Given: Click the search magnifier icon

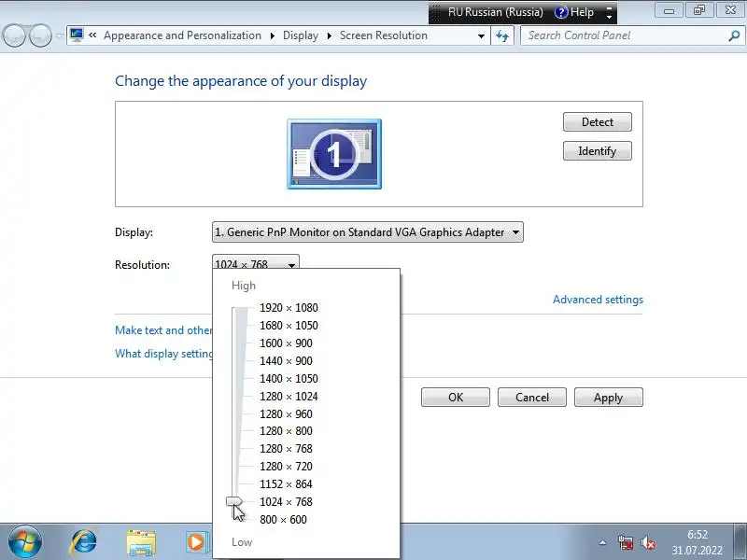Looking at the screenshot, I should (x=734, y=35).
